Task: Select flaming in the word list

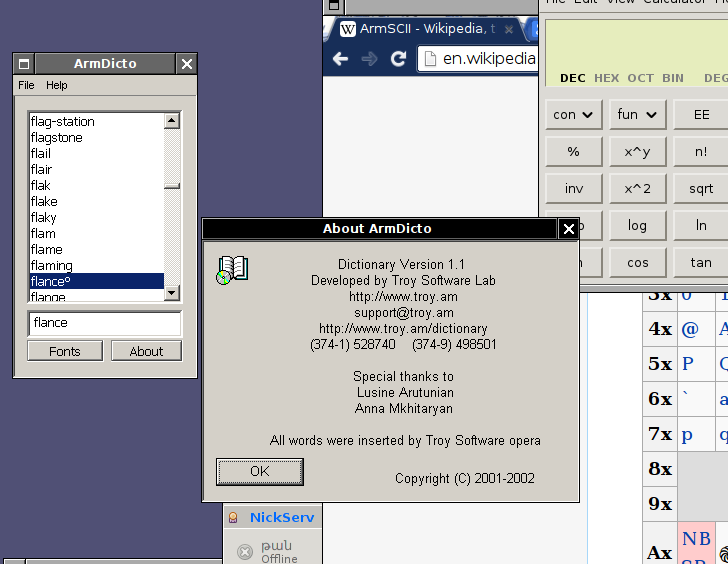Action: [x=97, y=266]
